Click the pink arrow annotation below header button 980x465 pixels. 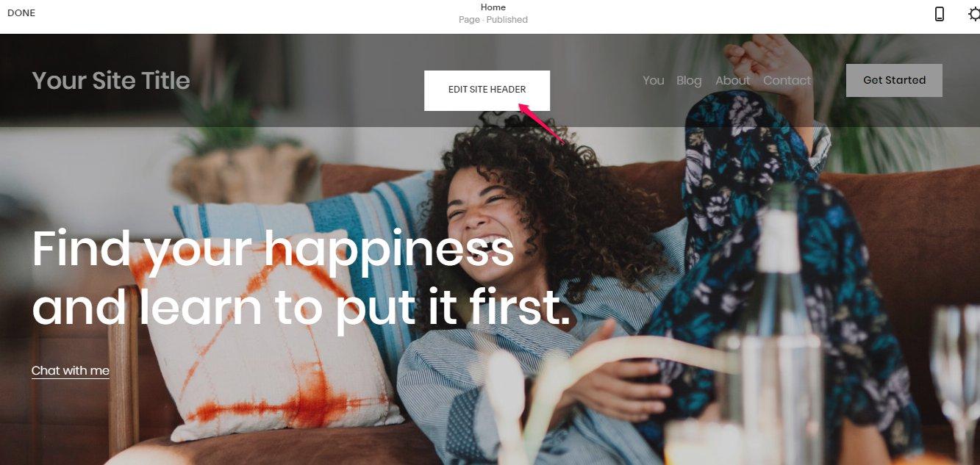click(x=542, y=123)
